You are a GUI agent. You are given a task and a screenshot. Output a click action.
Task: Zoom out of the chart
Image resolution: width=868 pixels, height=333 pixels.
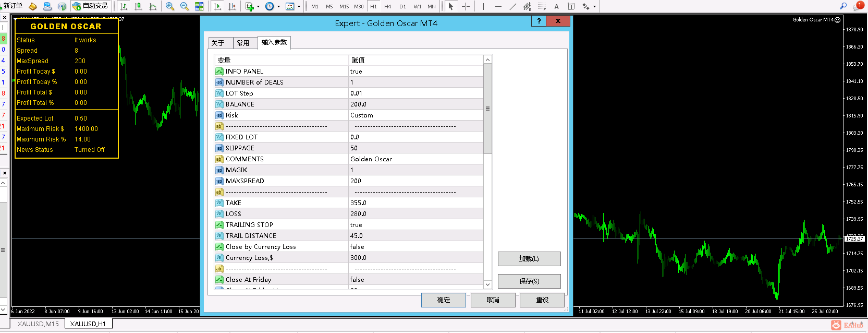tap(185, 6)
